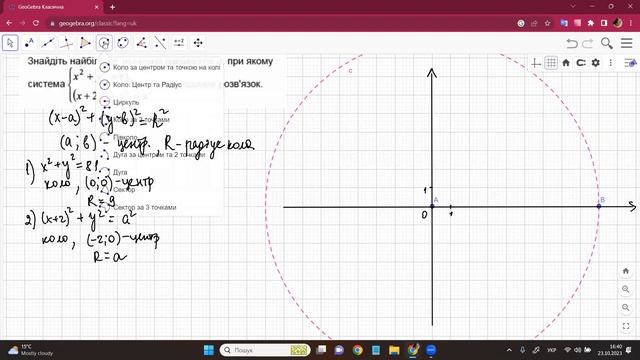
Task: Select the Reflect about line tool
Action: click(160, 43)
